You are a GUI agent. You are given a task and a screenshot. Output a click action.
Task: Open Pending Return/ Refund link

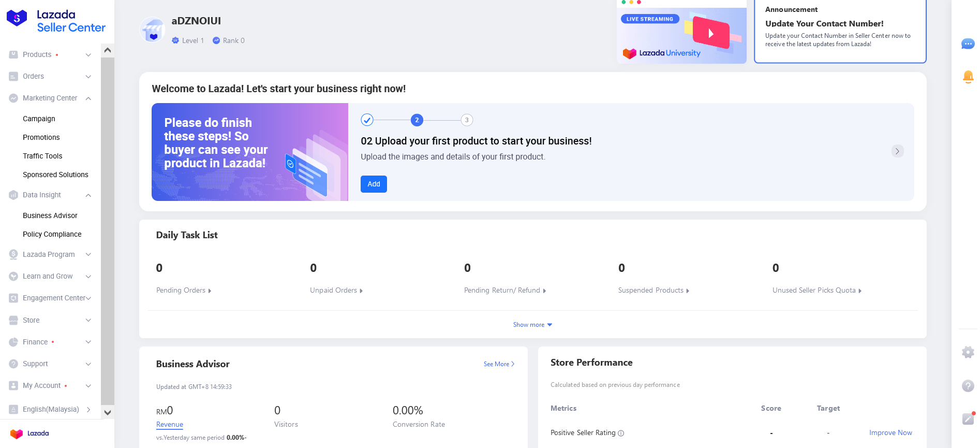click(x=505, y=291)
